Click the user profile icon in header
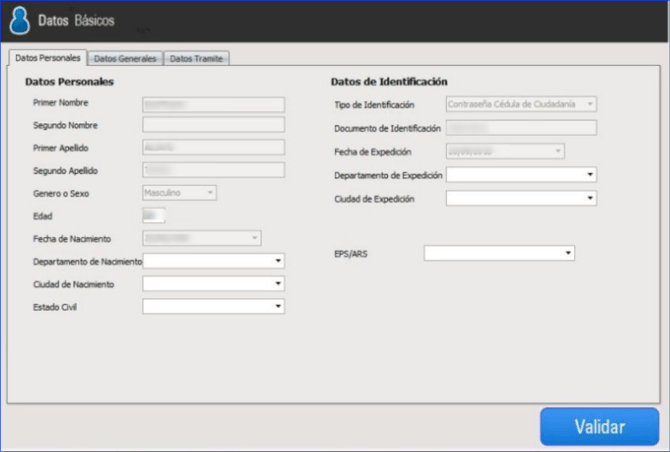The height and width of the screenshot is (452, 670). tap(19, 21)
